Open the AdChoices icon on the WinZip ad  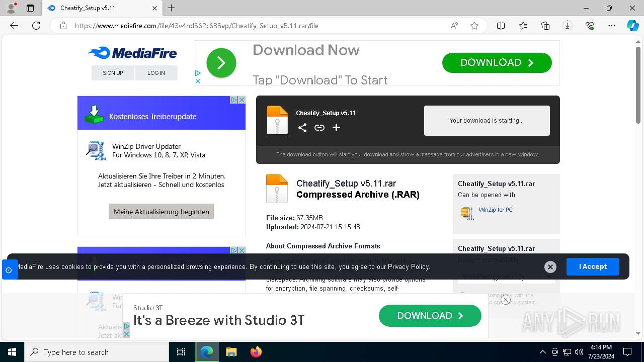[x=234, y=100]
